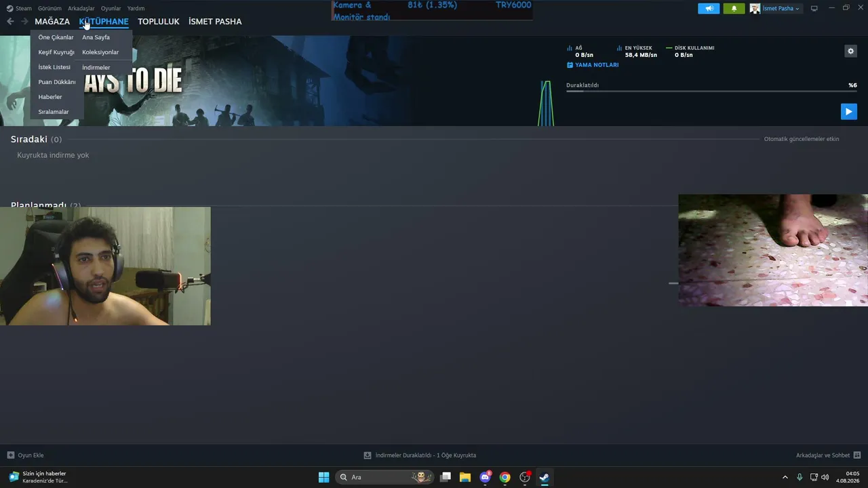
Task: Click the Otomatik güncellemeler etkin text
Action: tap(802, 139)
